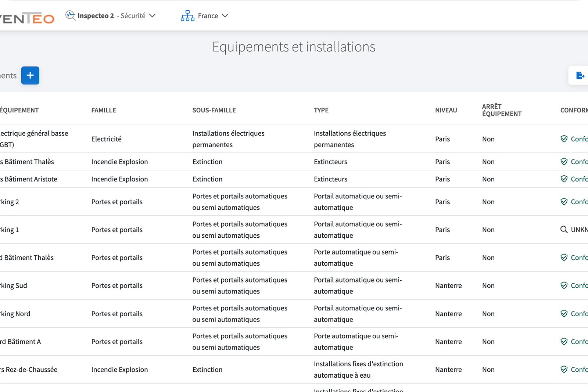The width and height of the screenshot is (588, 392).
Task: Click Extinction sous-famille in the Bâtiment Thalès extincteurs row
Action: [207, 162]
